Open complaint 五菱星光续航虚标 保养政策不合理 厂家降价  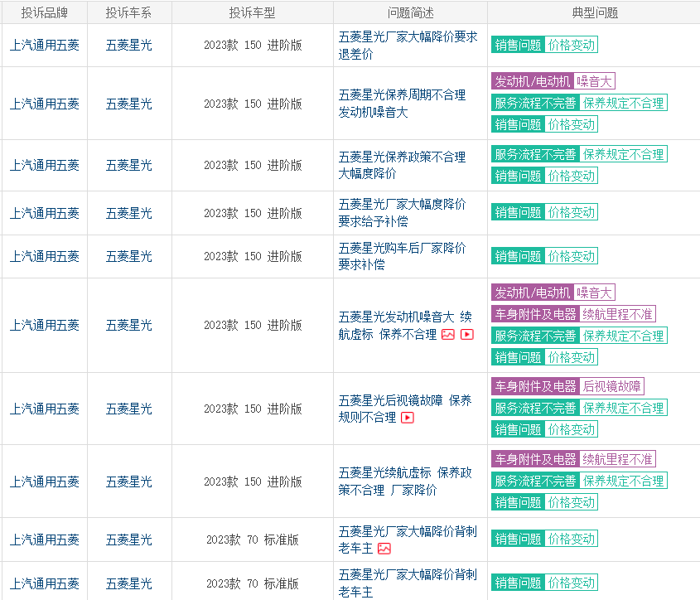pos(405,481)
